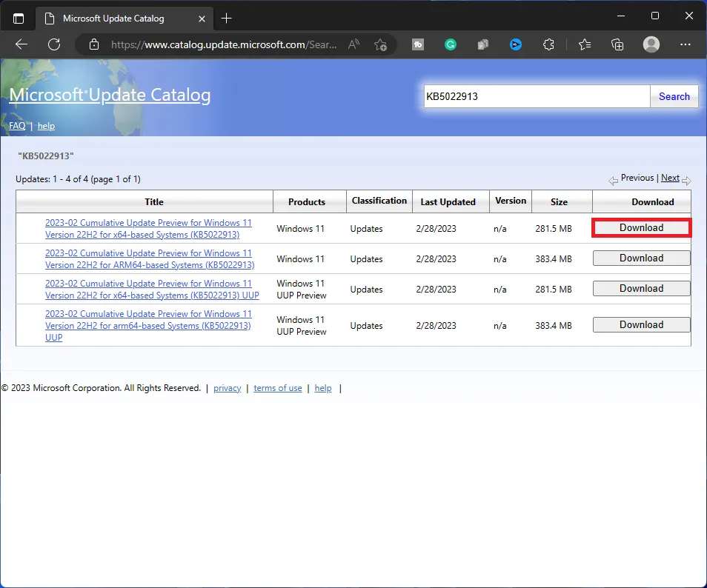This screenshot has width=707, height=588.
Task: Click the "Updates: 1 - 4 of 4" count text
Action: tap(78, 179)
